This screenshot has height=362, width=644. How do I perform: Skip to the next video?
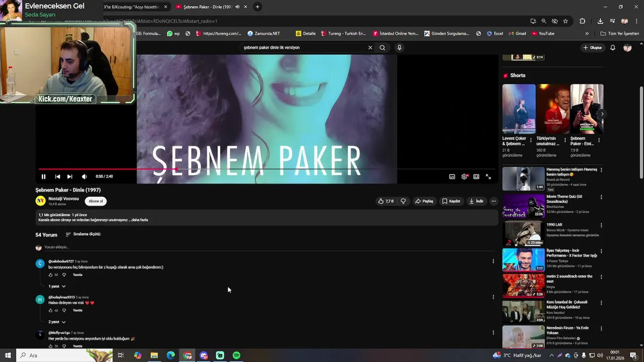click(69, 176)
